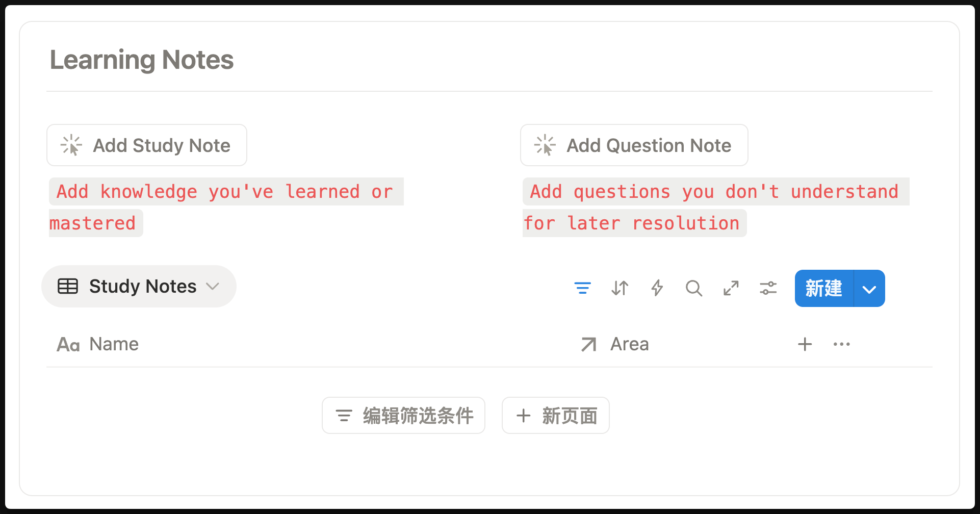Click the Add Question Note button

click(x=634, y=145)
